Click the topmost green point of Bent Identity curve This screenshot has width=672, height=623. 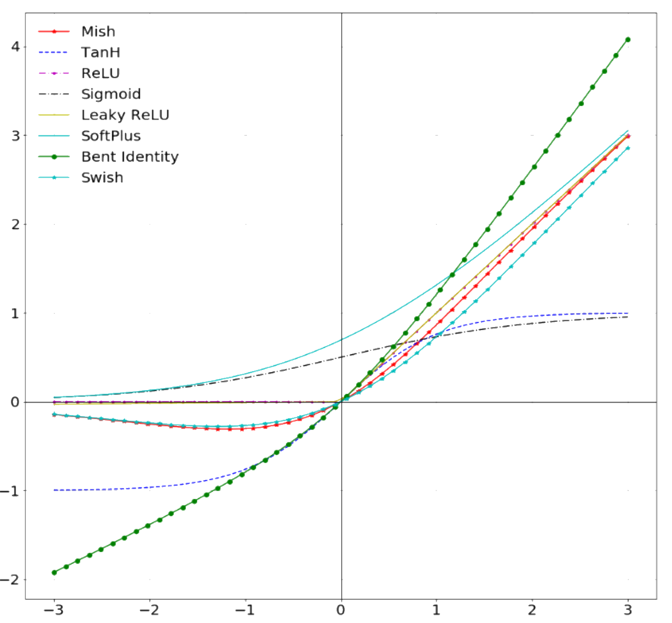click(x=627, y=39)
